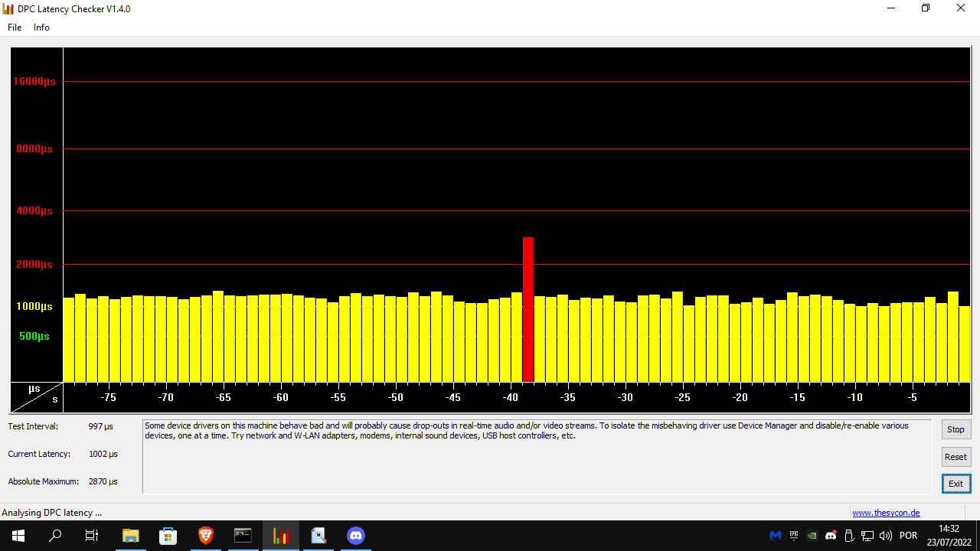Open Microsoft Store from the taskbar
Screen dimensions: 980x551
coord(168,536)
